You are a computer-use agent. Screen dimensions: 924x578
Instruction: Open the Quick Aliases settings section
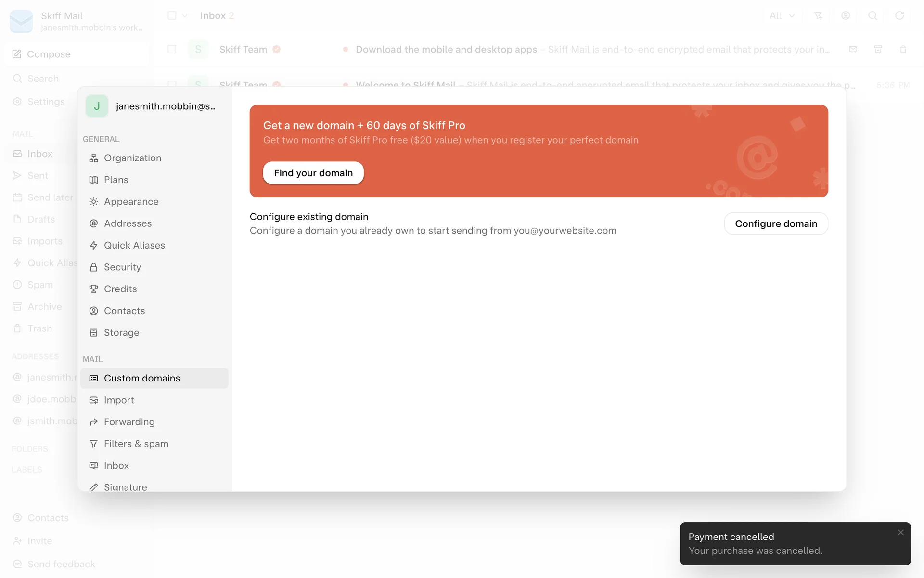click(x=134, y=245)
